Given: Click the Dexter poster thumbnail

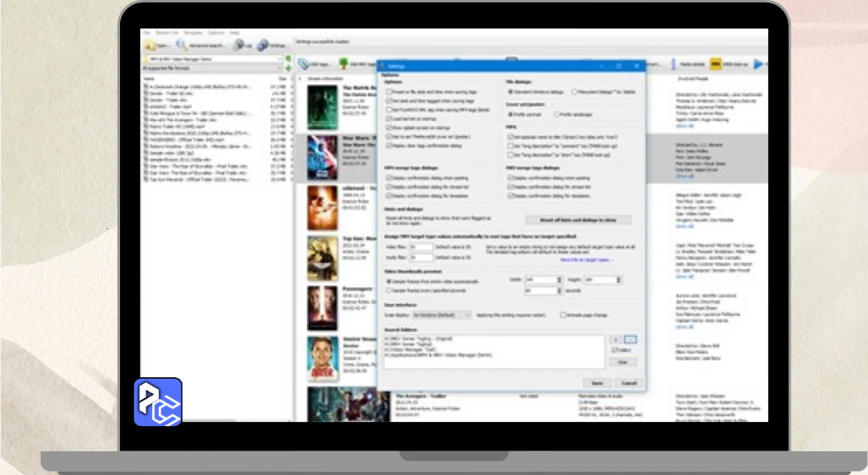Looking at the screenshot, I should click(x=322, y=358).
